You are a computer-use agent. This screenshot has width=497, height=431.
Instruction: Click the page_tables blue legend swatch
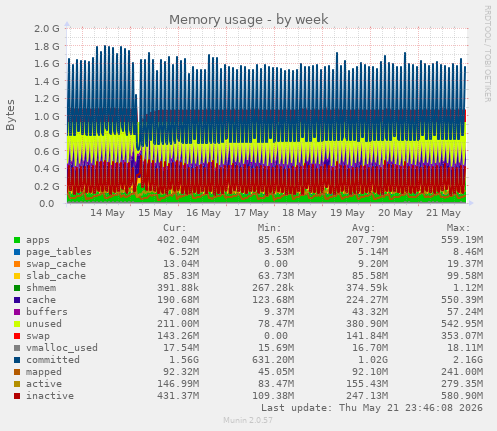point(17,252)
